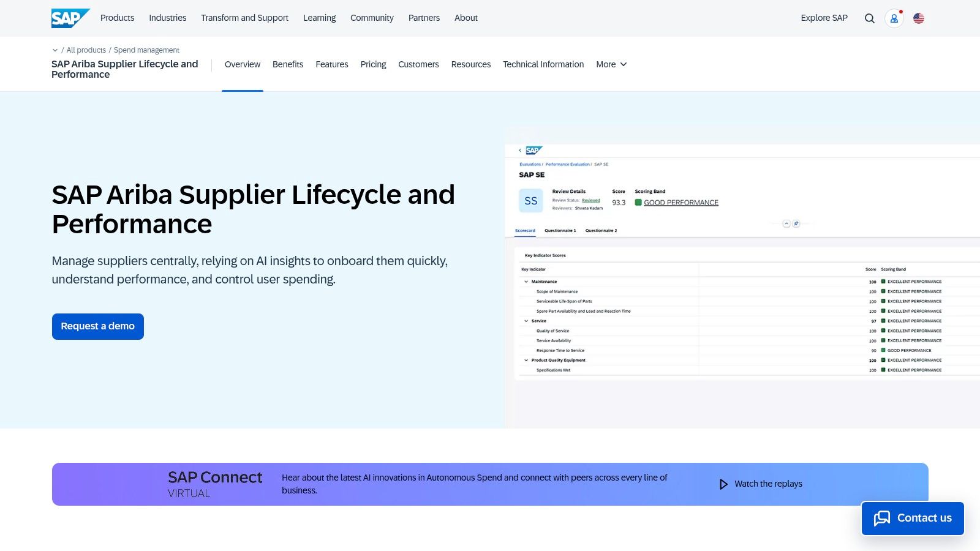Open the user profile account icon

coord(894,18)
